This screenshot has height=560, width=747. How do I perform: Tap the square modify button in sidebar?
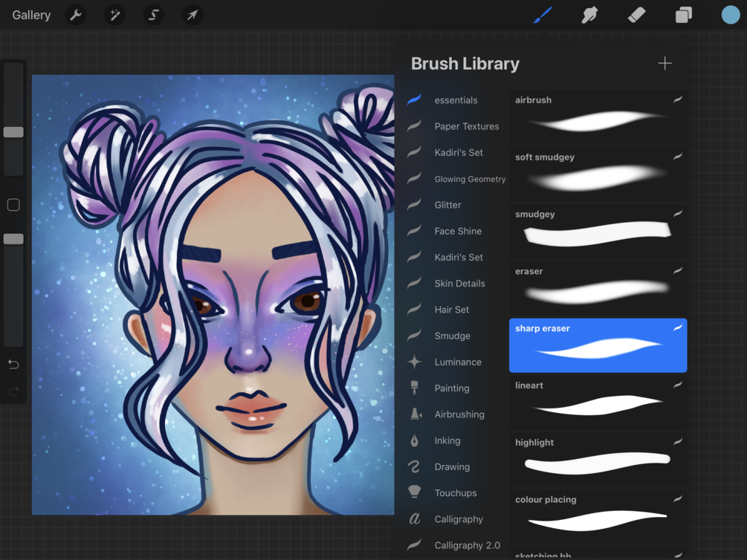pos(13,205)
